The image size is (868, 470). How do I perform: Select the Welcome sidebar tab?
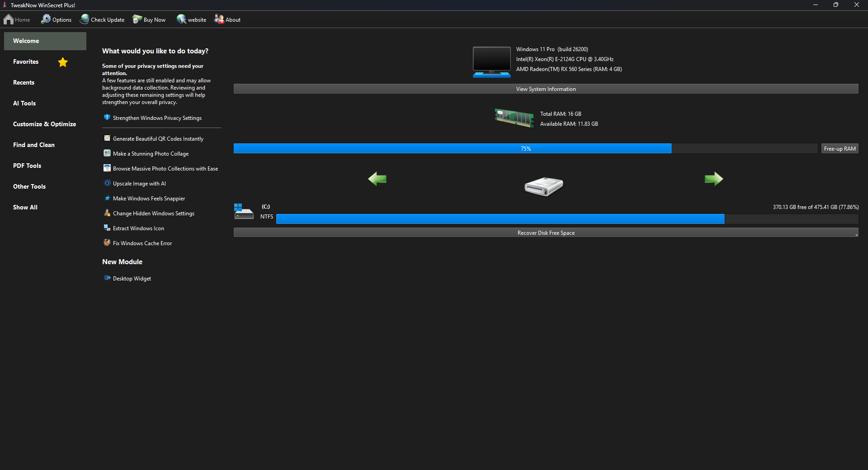45,41
